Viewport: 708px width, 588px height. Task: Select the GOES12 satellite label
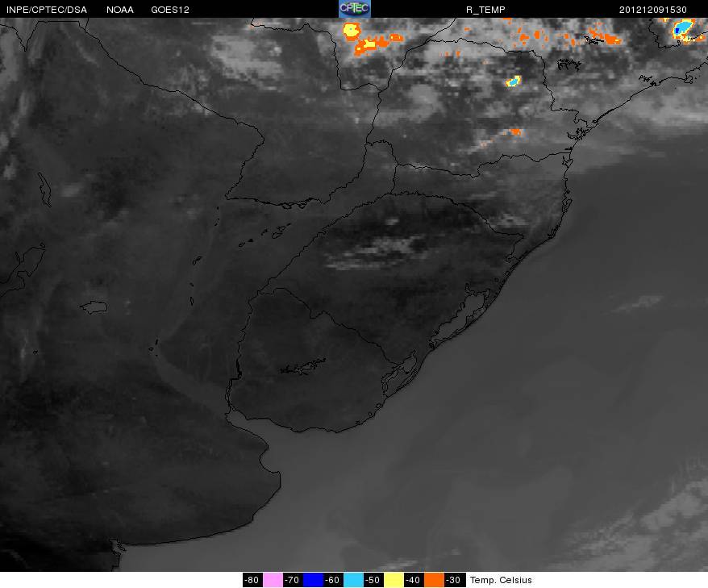tap(170, 10)
